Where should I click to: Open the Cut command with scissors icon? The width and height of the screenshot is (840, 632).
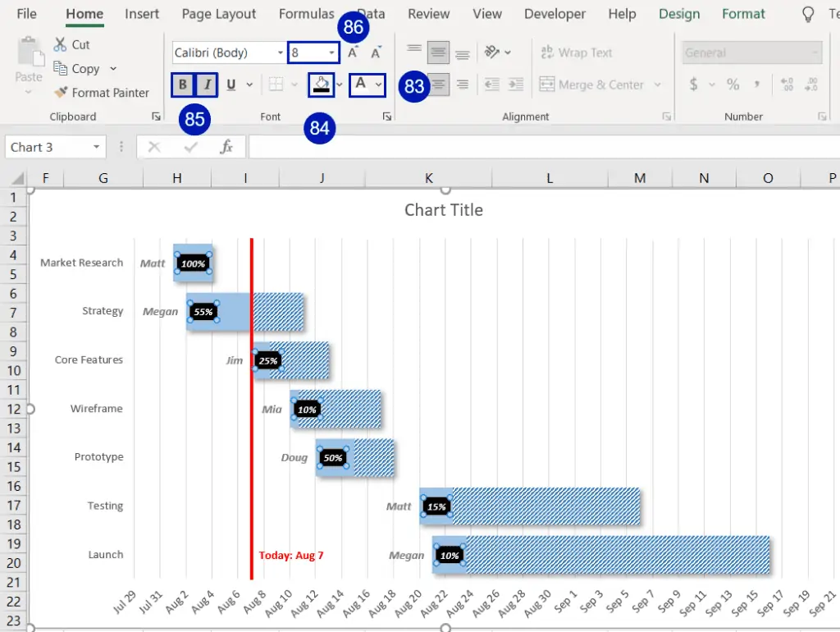tap(62, 44)
